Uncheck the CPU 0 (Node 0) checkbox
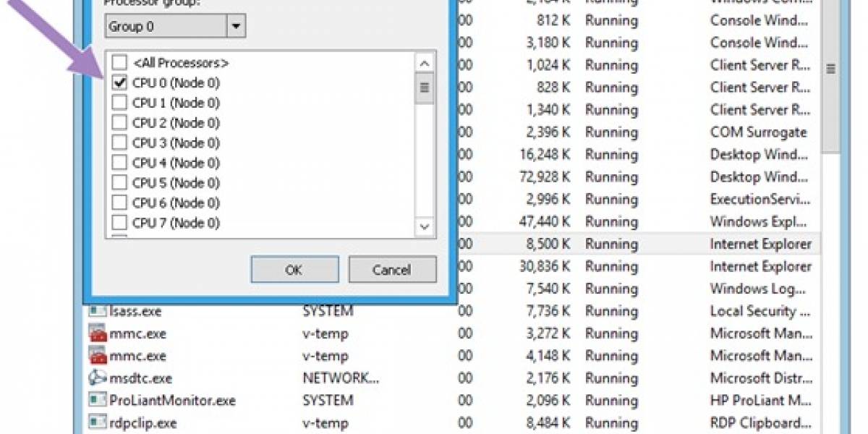 coord(119,83)
